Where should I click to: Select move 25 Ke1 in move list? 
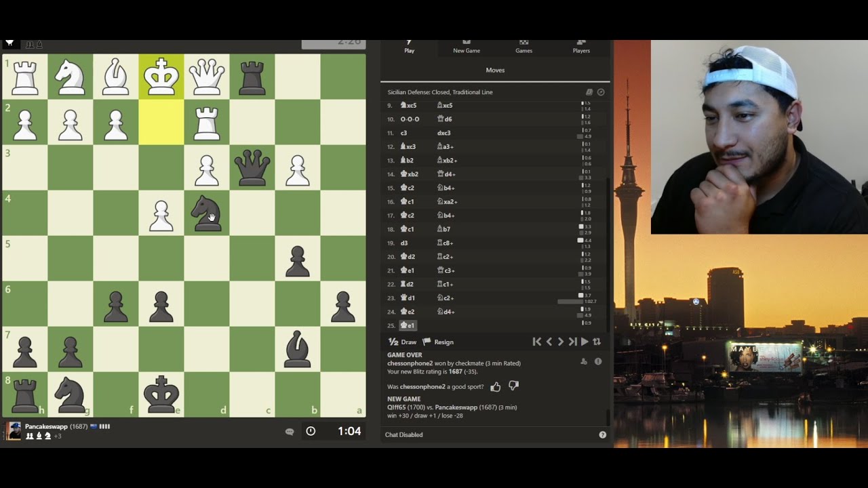pyautogui.click(x=408, y=325)
